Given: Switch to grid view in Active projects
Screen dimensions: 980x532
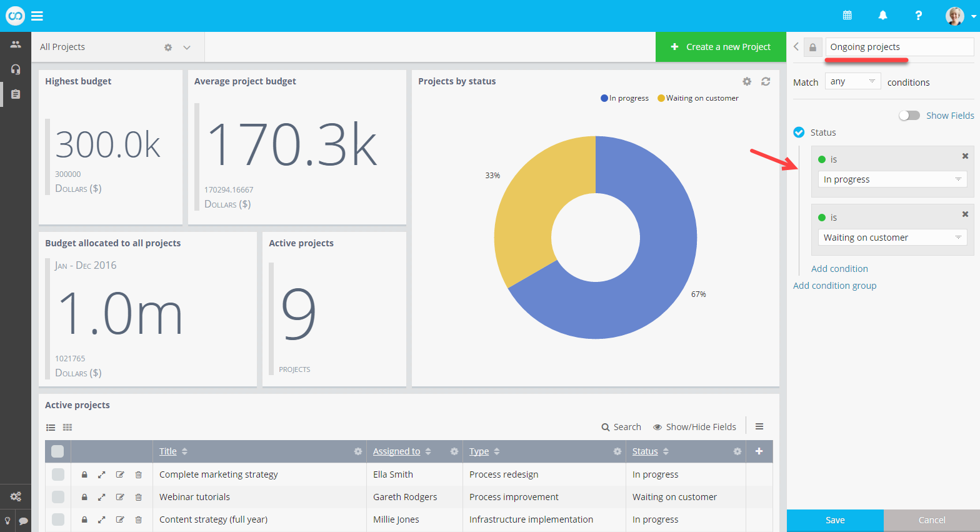Looking at the screenshot, I should coord(67,428).
